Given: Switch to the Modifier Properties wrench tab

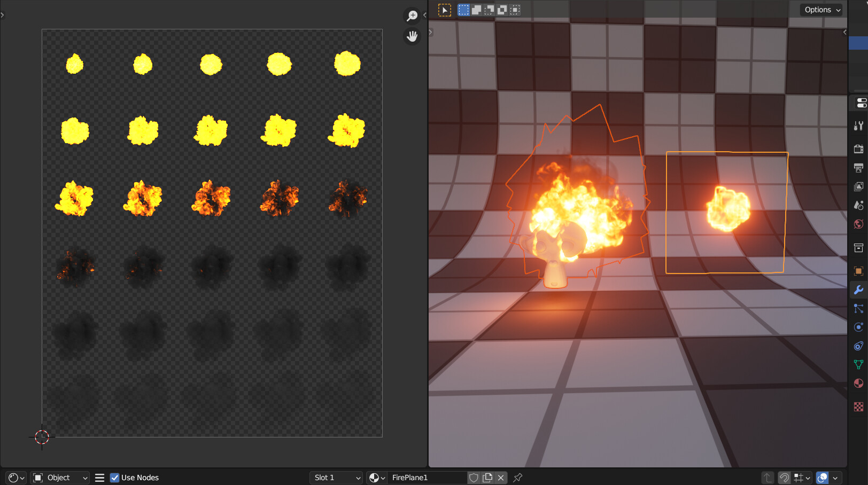Looking at the screenshot, I should pos(859,290).
